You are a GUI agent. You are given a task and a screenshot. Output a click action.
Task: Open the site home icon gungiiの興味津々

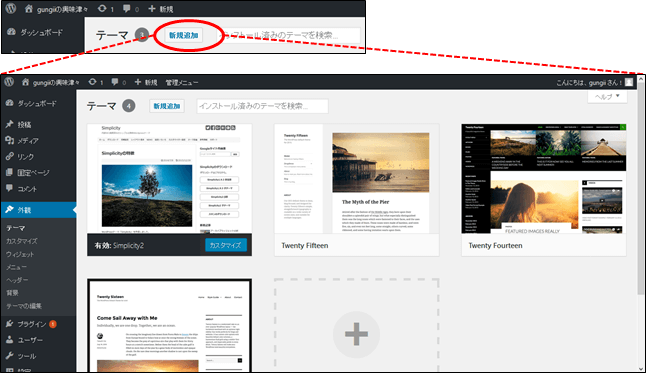tap(26, 82)
